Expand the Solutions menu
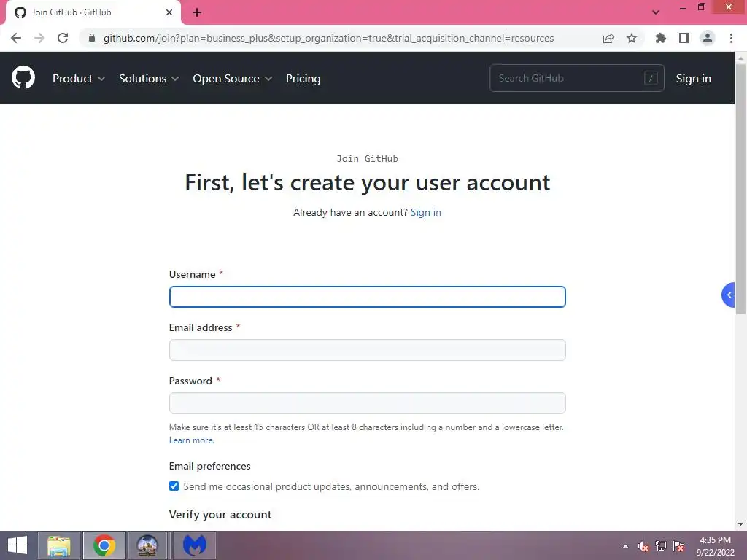Screen dimensions: 747x560 click(x=149, y=79)
